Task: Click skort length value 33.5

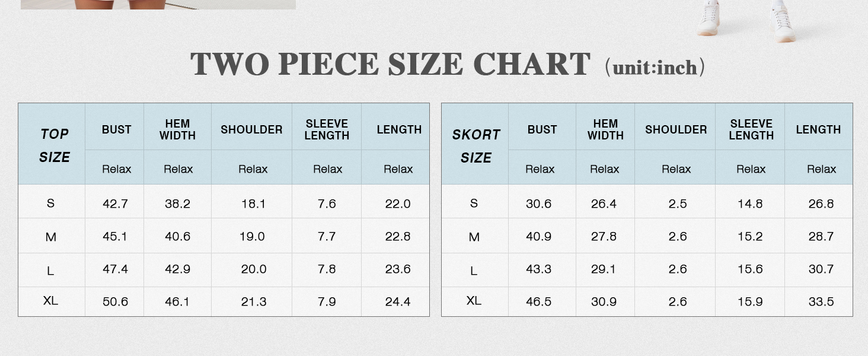Action: pyautogui.click(x=821, y=301)
